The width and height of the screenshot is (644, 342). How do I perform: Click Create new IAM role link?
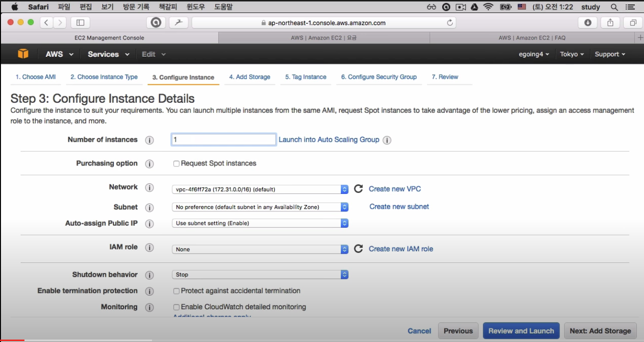pos(401,249)
